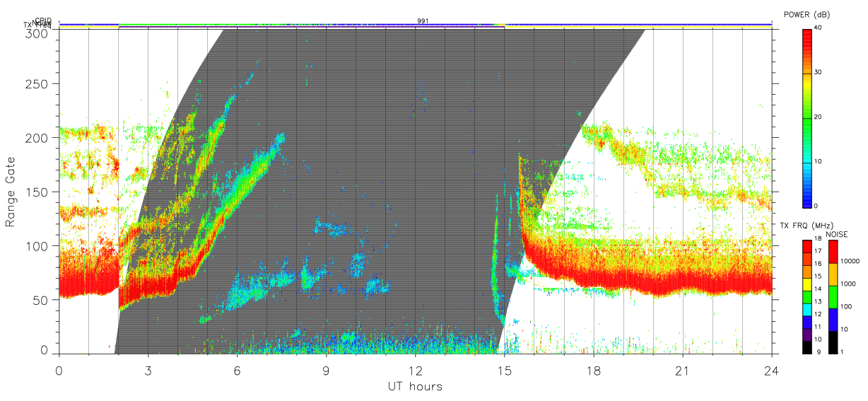Click the '1000' NOISE scale label

[x=849, y=284]
